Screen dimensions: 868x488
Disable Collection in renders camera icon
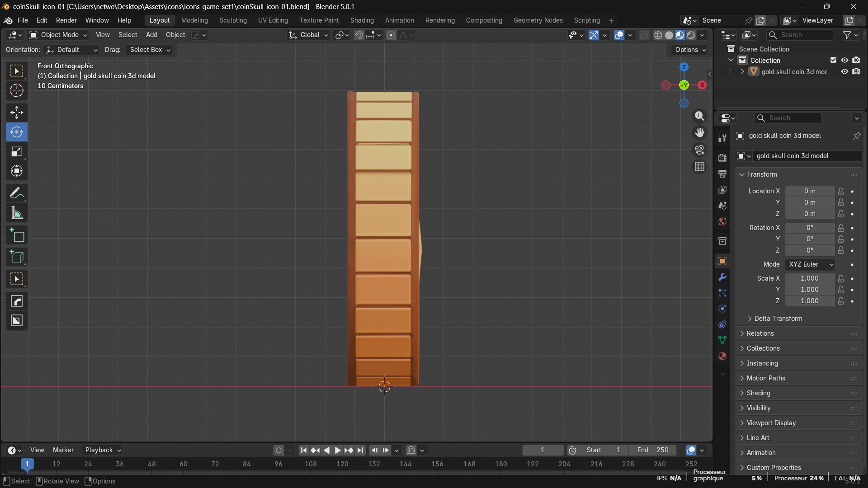click(856, 60)
